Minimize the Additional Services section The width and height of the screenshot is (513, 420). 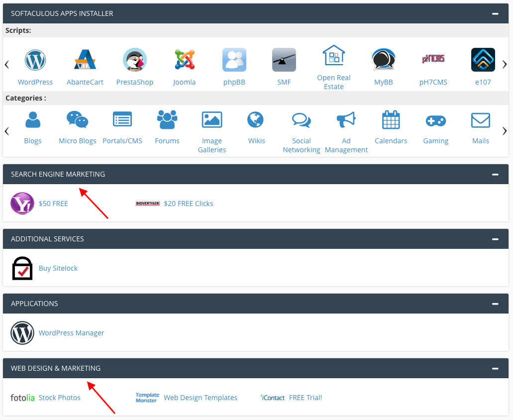[x=495, y=239]
